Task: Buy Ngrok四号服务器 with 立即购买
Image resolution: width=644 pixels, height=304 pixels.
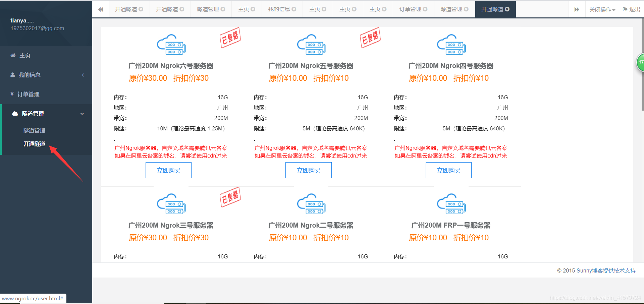Action: tap(448, 170)
